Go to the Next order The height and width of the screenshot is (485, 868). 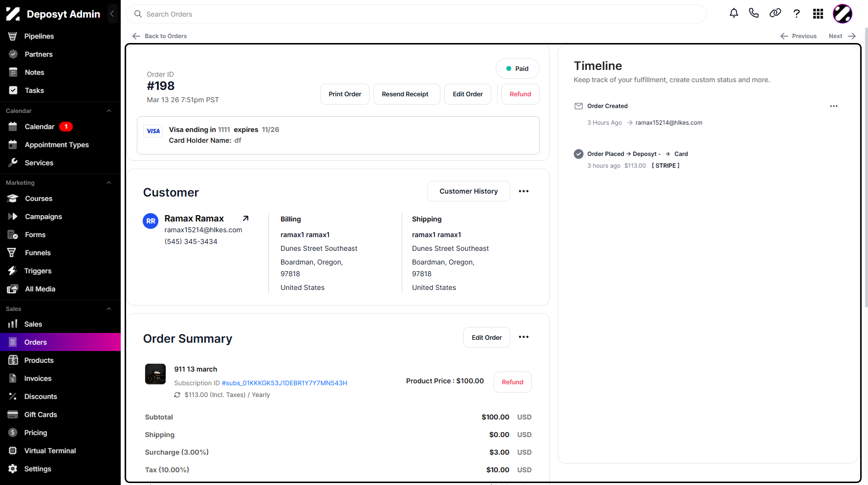tap(842, 36)
